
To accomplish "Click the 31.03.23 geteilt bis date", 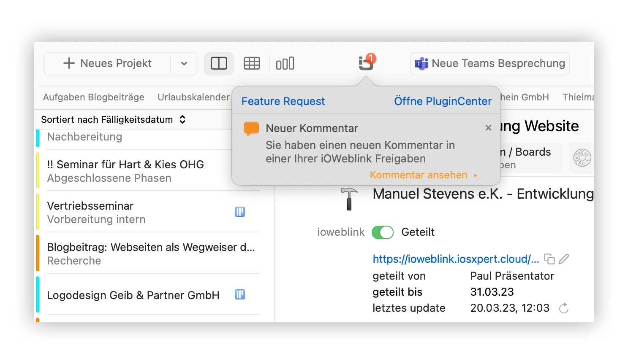I will pyautogui.click(x=492, y=292).
